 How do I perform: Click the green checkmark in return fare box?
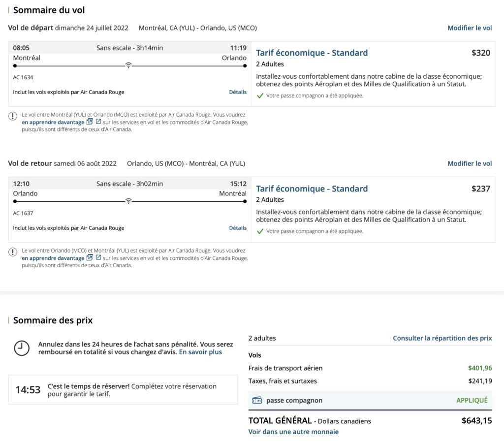[260, 231]
